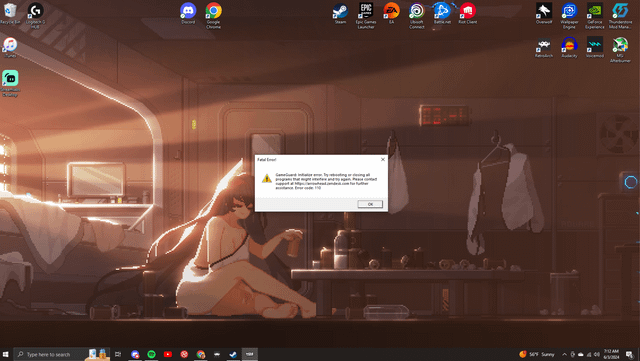Select the Steam desktop shortcut
The image size is (640, 361).
(x=340, y=13)
